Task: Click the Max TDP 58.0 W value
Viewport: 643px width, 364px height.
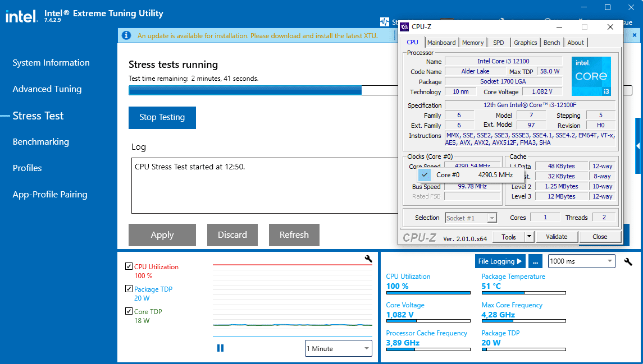Action: (x=550, y=71)
